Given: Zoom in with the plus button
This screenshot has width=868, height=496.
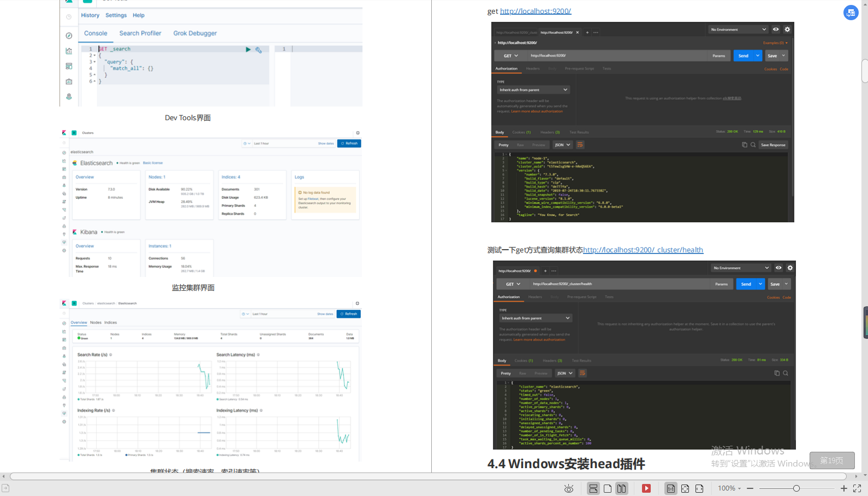Looking at the screenshot, I should [x=844, y=488].
